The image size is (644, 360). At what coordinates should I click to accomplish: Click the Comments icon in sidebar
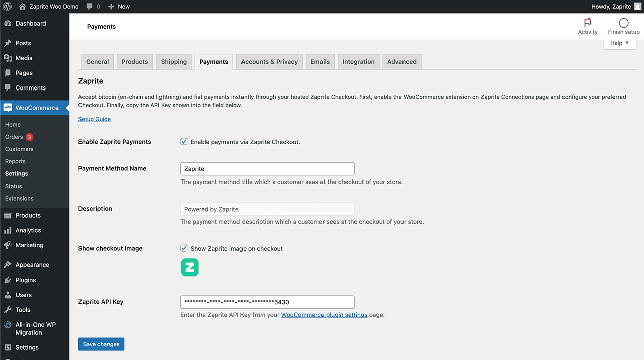coord(8,88)
